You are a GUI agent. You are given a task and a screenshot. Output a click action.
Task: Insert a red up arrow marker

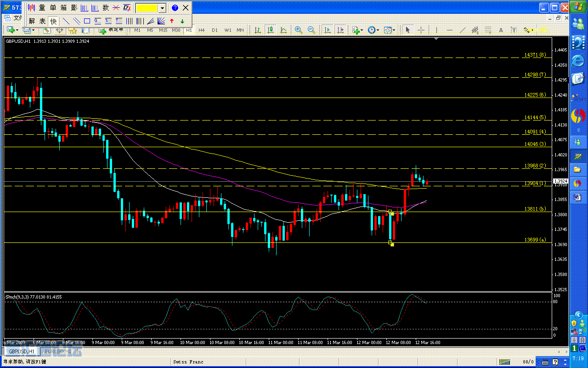click(x=172, y=21)
